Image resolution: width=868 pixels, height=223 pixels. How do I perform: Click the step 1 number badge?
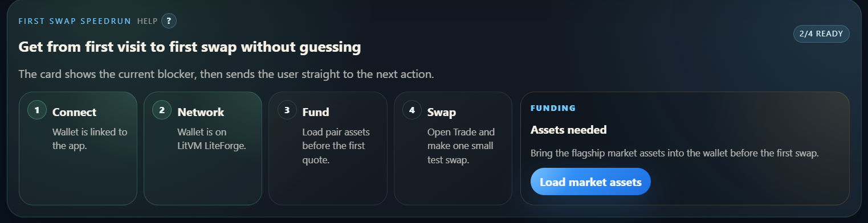click(x=37, y=110)
